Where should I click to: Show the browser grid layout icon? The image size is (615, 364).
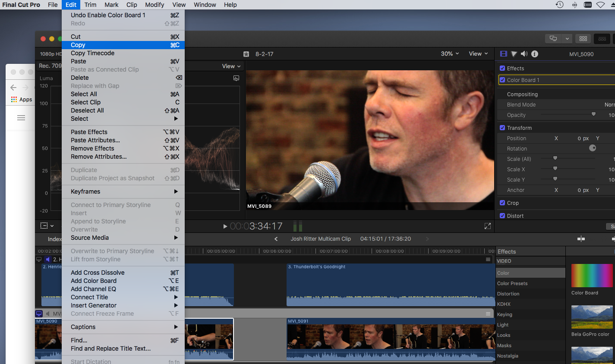tap(583, 38)
